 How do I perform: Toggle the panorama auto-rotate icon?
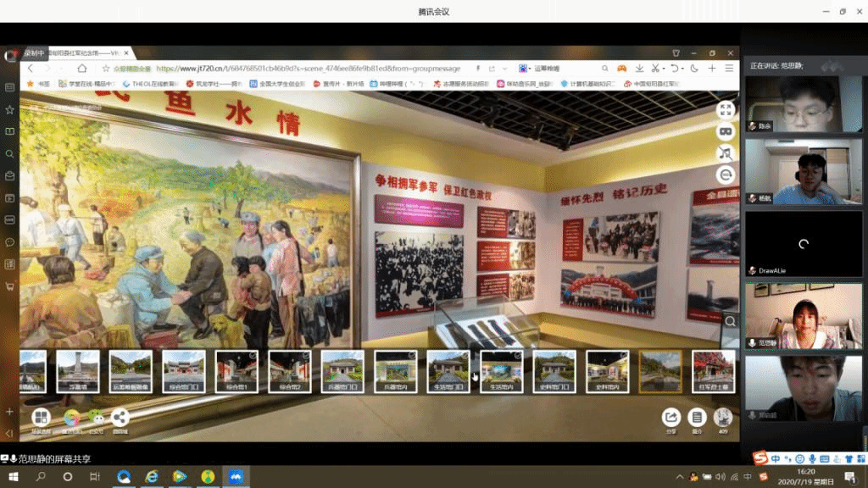click(x=726, y=175)
